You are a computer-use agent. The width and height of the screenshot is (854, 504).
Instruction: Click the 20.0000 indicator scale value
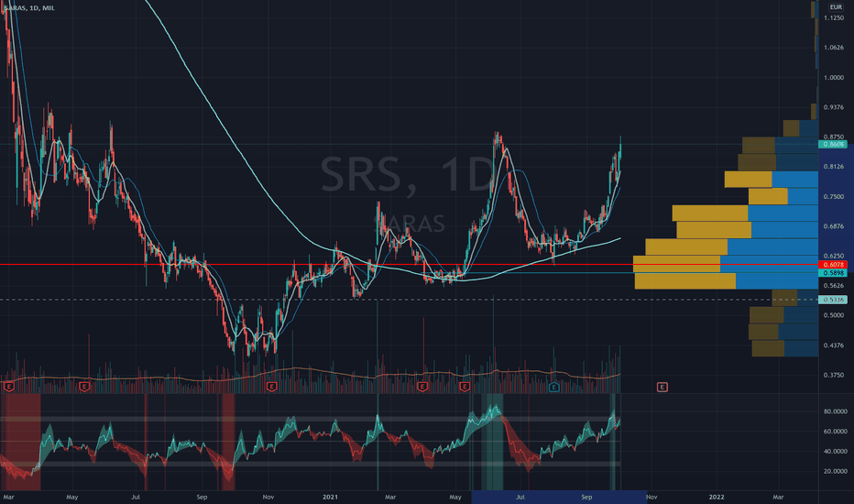click(835, 471)
